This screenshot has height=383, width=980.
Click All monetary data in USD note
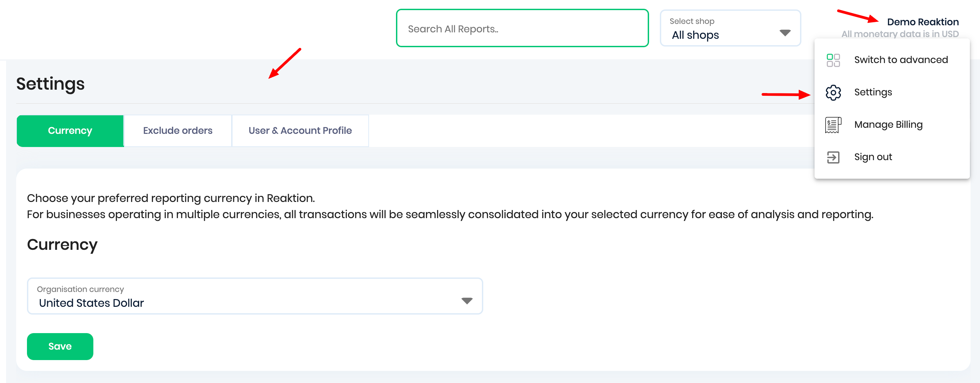click(900, 34)
